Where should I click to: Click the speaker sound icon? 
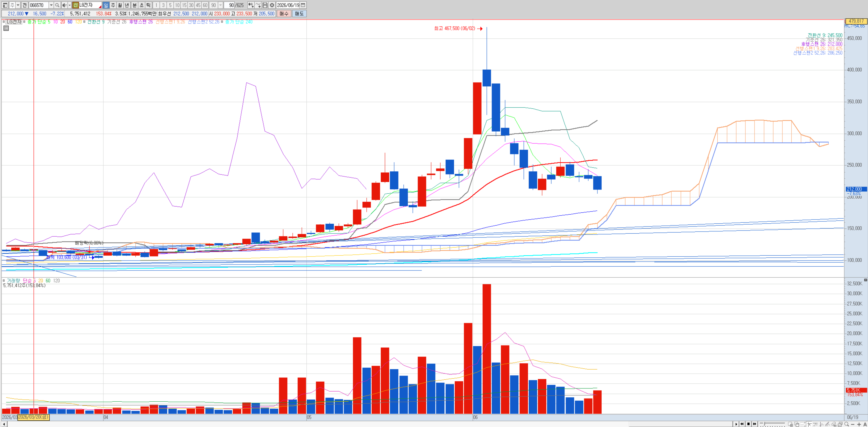[64, 5]
